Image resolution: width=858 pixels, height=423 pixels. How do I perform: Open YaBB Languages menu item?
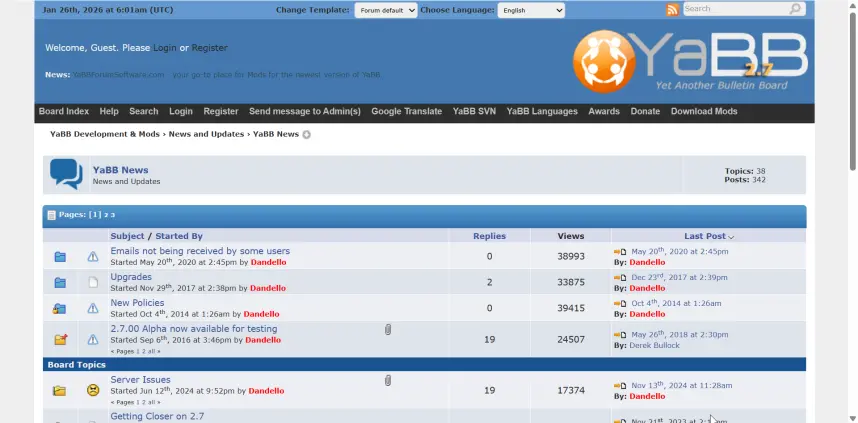(542, 111)
